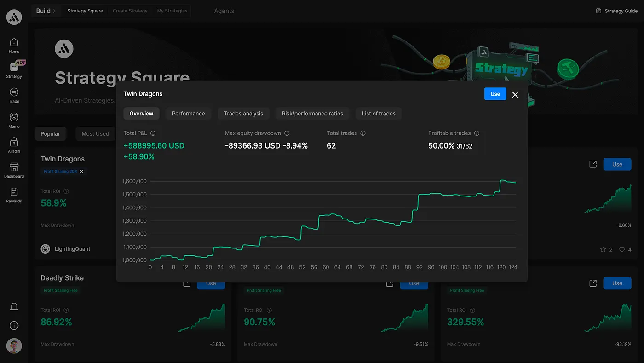
Task: Open Alladin bag icon in sidebar
Action: tap(14, 142)
